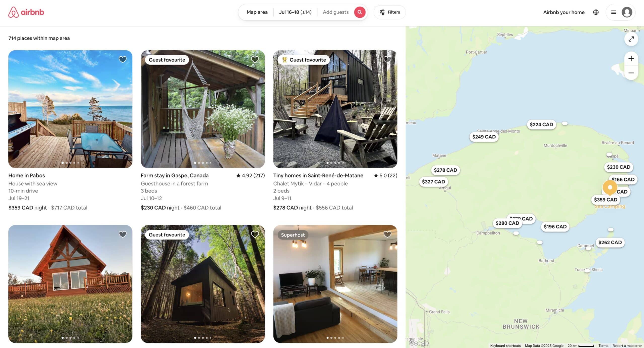Open the $556 CAD total price breakdown
Viewport: 644px width, 348px height.
pyautogui.click(x=334, y=208)
